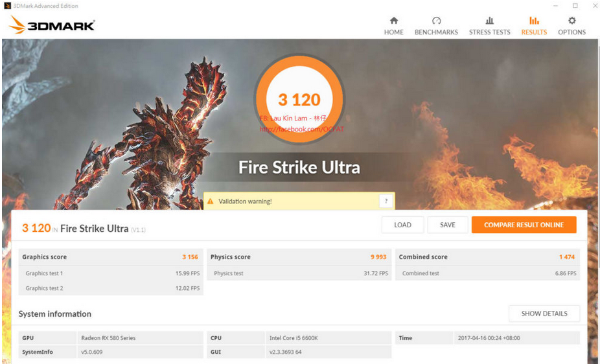Switch to the STRESS TESTS tab label
This screenshot has width=600, height=364.
click(x=489, y=32)
